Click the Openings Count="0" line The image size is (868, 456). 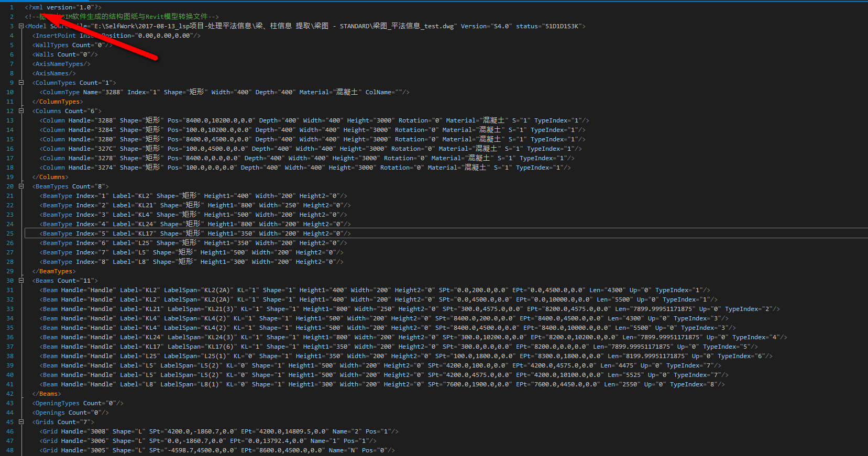(70, 413)
